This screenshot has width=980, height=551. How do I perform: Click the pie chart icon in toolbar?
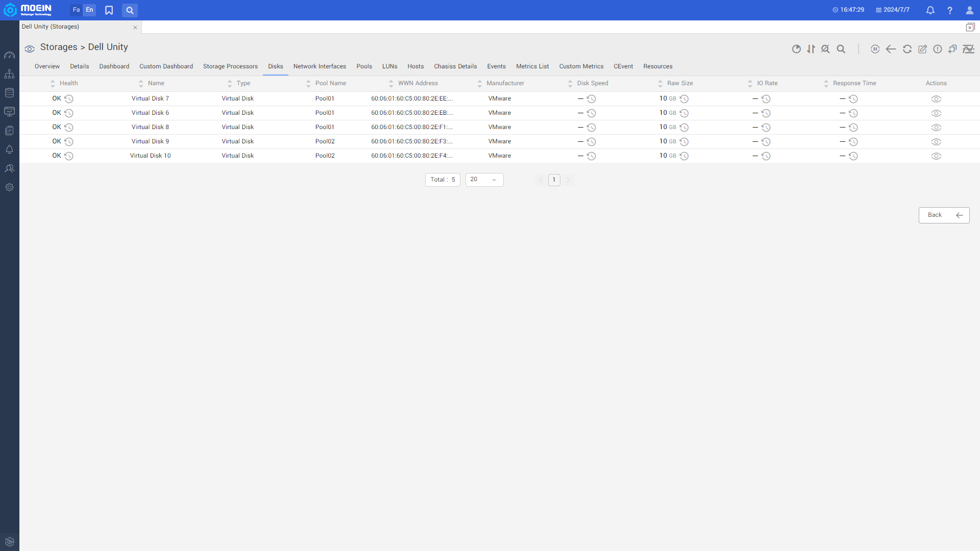point(796,49)
